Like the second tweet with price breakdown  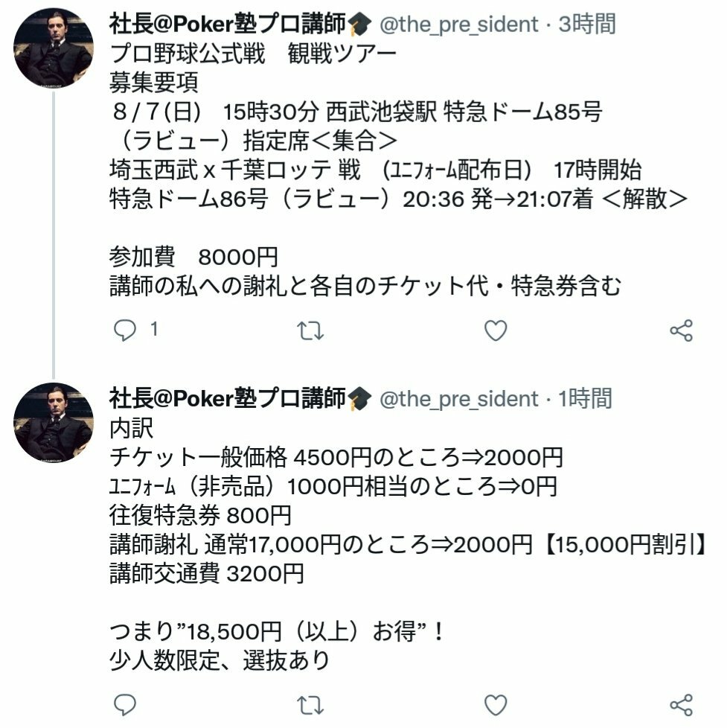(496, 705)
